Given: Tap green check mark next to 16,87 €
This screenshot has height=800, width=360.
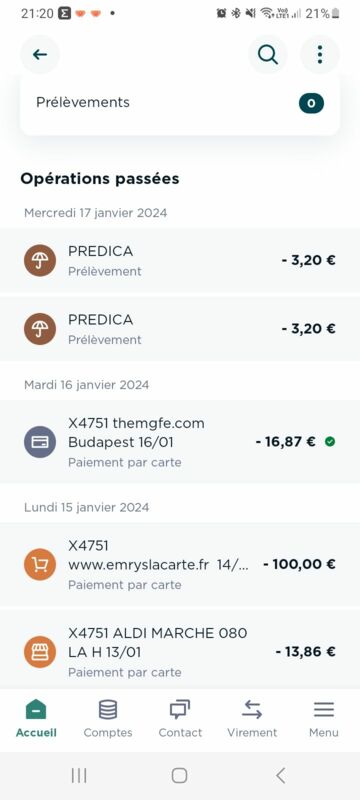Looking at the screenshot, I should tap(330, 442).
